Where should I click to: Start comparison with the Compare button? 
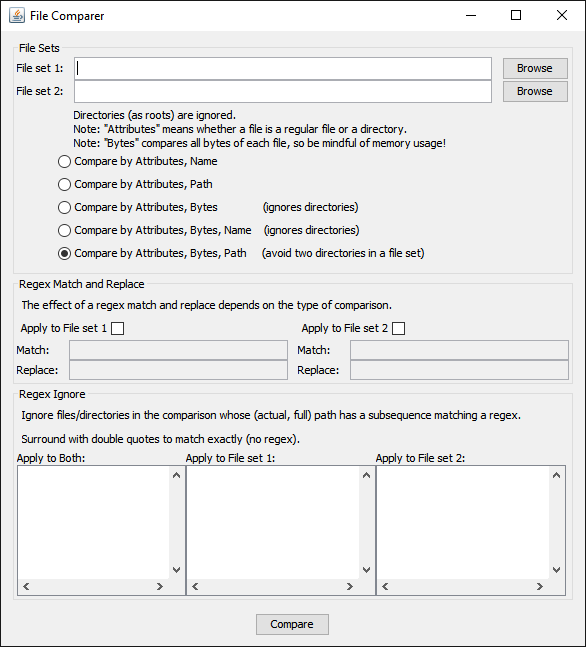click(292, 624)
